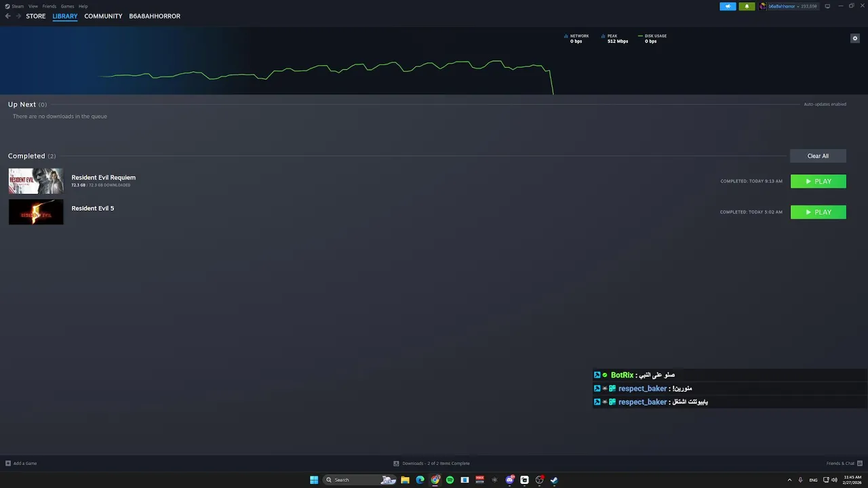Go back with the left arrow

pos(8,16)
